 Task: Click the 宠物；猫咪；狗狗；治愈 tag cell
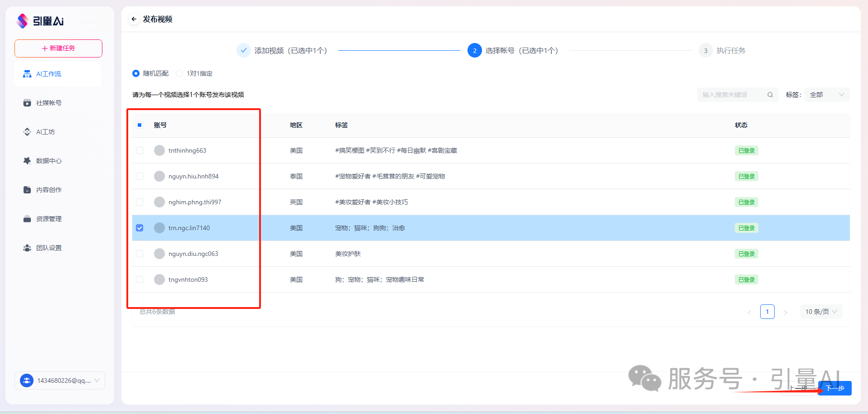pyautogui.click(x=370, y=228)
